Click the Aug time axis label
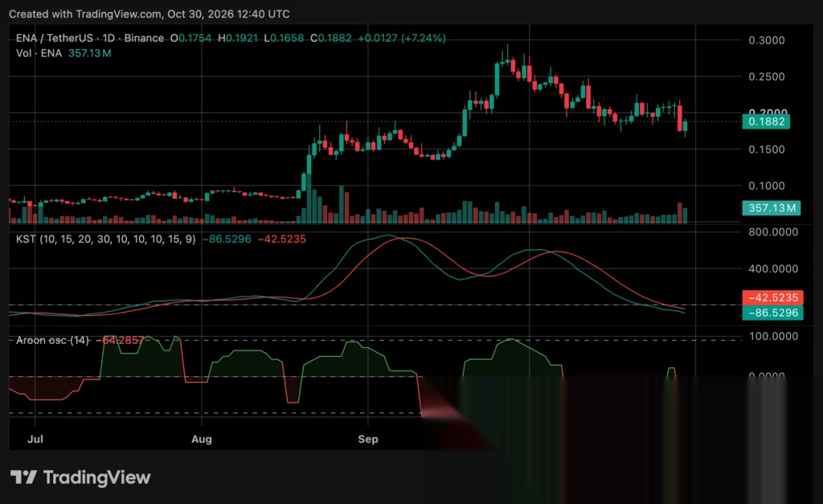Image resolution: width=823 pixels, height=504 pixels. [x=202, y=439]
